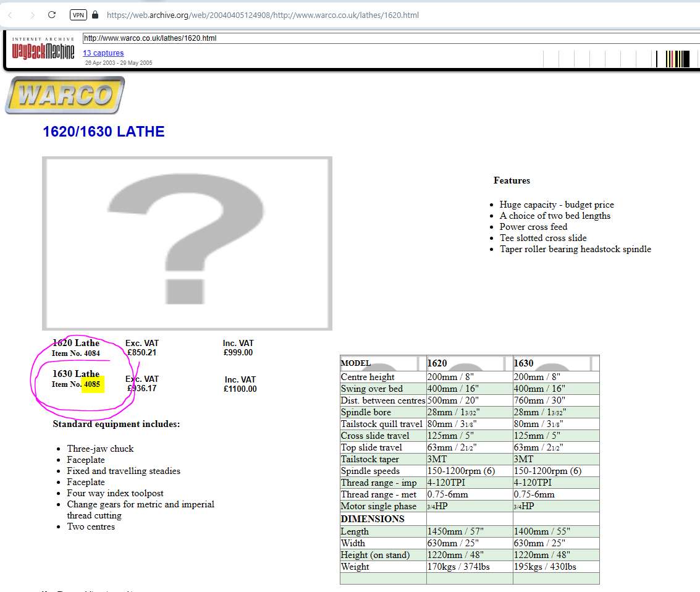Image resolution: width=700 pixels, height=592 pixels.
Task: Select the £936.17 price
Action: point(142,388)
